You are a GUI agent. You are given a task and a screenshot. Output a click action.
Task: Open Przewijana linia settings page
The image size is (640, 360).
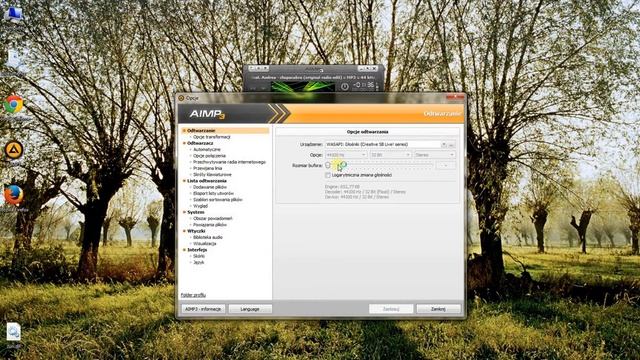(x=207, y=168)
